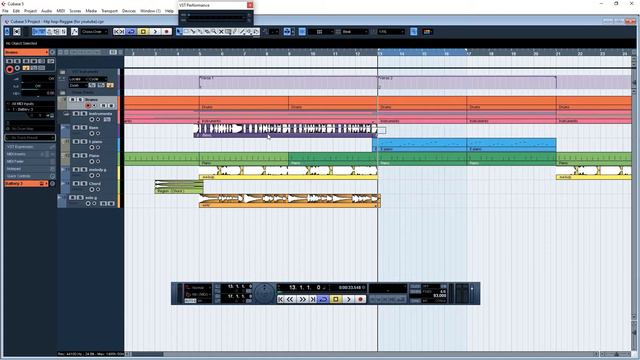Open the Transport menu
The height and width of the screenshot is (360, 640).
pyautogui.click(x=109, y=11)
